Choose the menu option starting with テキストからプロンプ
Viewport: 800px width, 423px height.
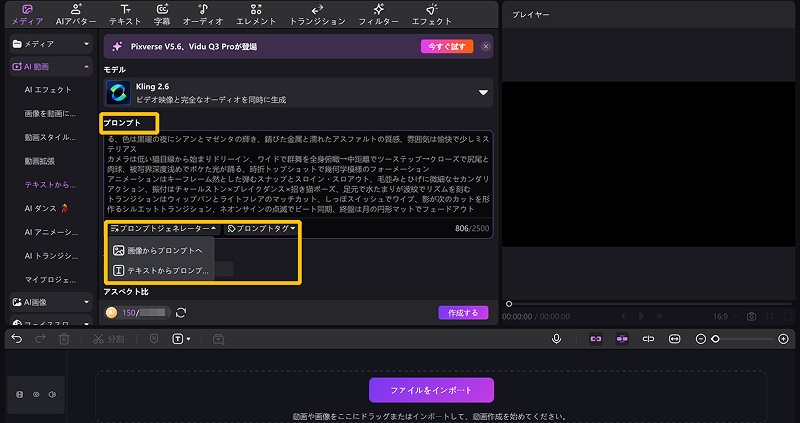[160, 271]
